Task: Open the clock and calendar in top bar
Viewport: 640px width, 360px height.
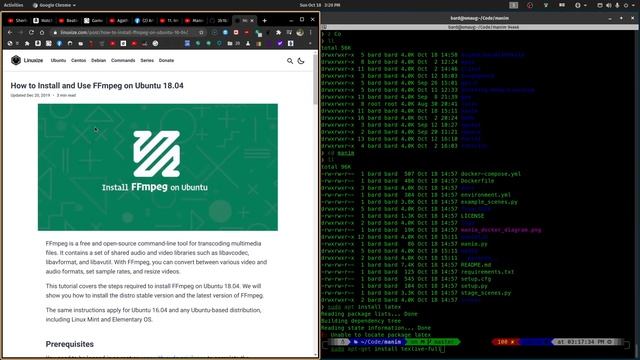Action: click(320, 5)
